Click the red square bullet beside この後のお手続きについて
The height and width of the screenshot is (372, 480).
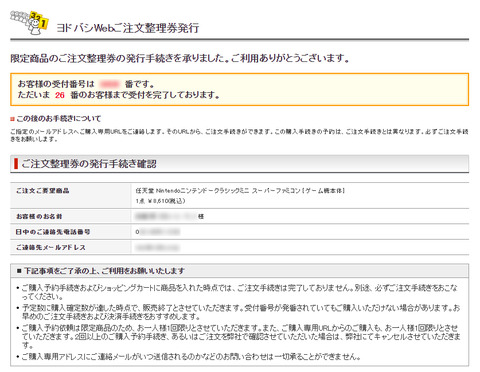click(12, 119)
